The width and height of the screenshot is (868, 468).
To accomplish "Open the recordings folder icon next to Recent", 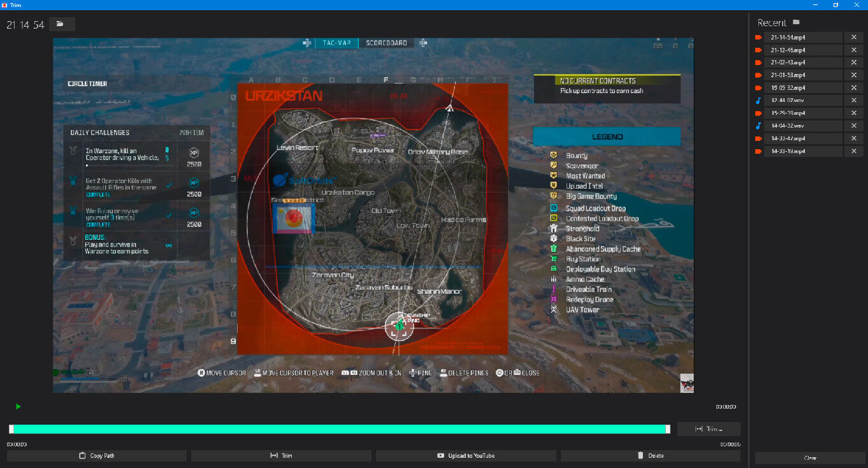I will point(796,22).
